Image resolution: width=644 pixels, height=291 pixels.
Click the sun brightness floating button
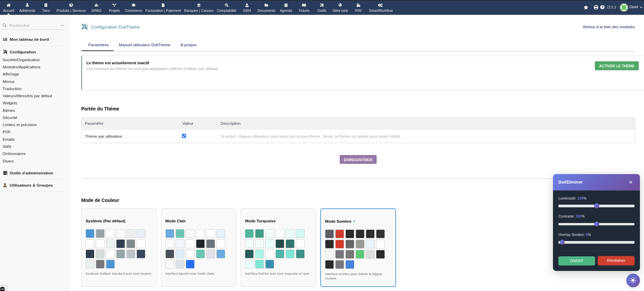click(633, 280)
